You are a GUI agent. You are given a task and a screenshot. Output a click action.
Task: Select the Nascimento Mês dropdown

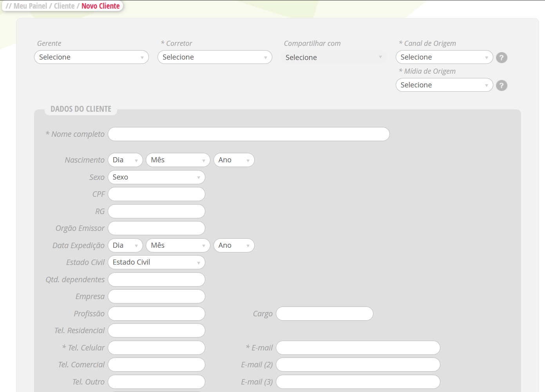pos(178,160)
